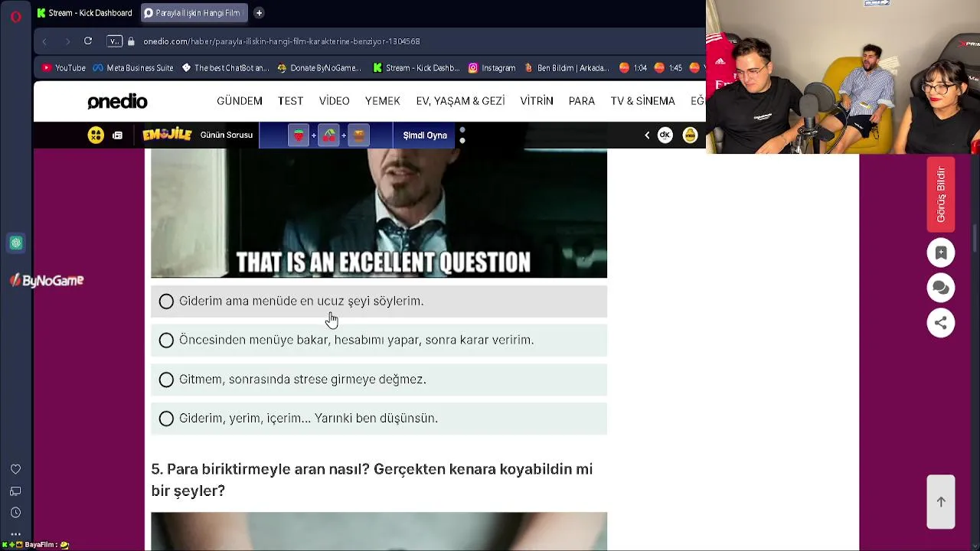Select 'Öncesinden menüye bakar, hesabımı yapar' option

(x=379, y=341)
